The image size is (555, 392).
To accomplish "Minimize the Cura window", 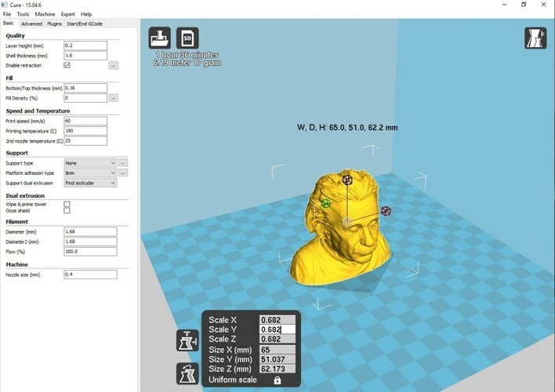I will (x=504, y=5).
